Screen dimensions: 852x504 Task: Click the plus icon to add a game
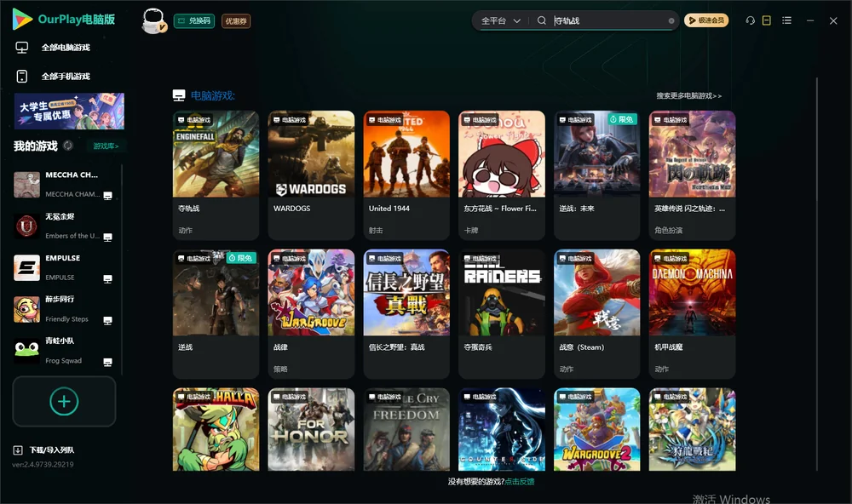click(64, 401)
